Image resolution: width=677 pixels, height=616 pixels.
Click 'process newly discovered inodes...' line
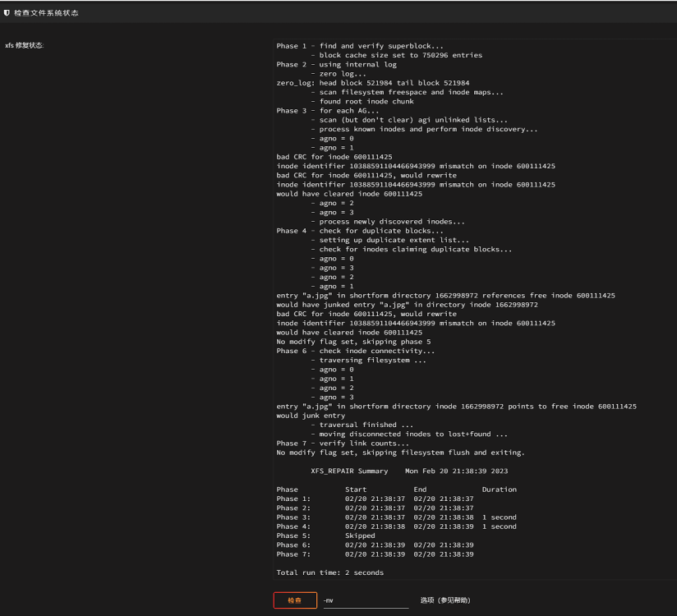pyautogui.click(x=392, y=222)
